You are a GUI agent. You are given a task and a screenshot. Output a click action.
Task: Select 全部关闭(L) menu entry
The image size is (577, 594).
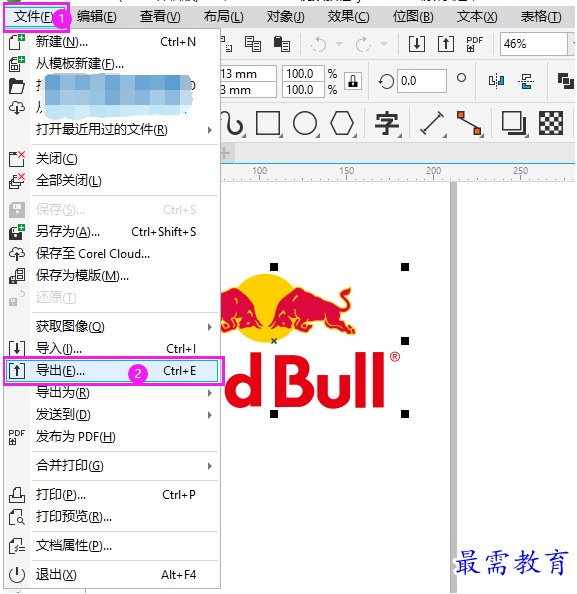(112, 181)
